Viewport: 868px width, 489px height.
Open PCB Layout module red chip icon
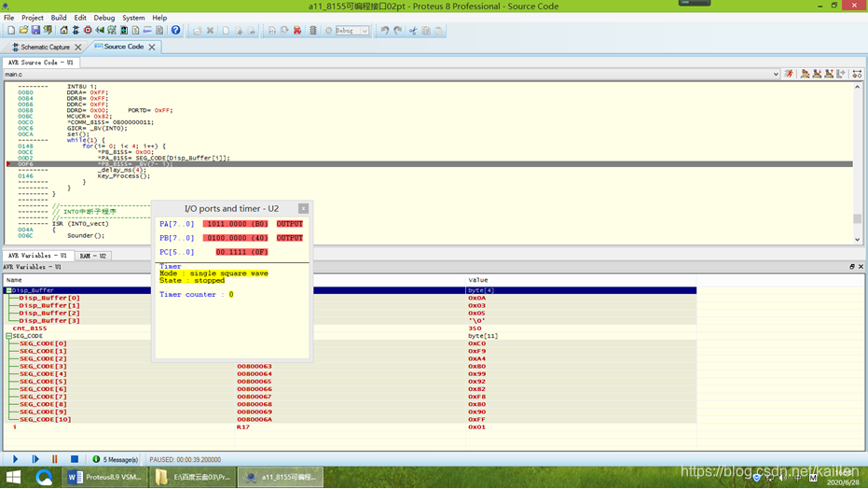point(88,31)
